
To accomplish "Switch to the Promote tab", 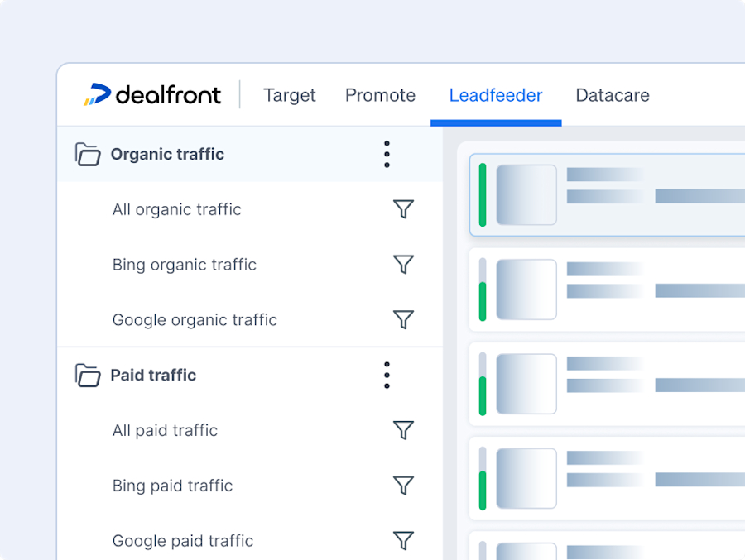I will tap(380, 95).
